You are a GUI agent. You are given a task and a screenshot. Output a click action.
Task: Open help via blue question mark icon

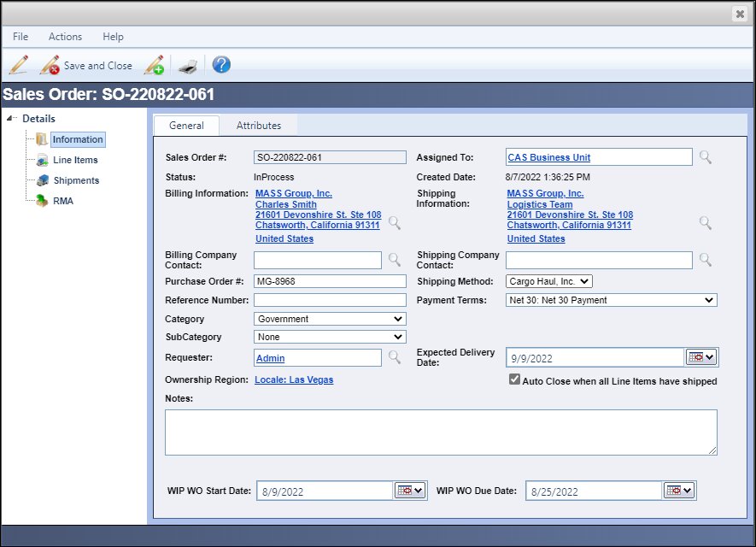221,65
